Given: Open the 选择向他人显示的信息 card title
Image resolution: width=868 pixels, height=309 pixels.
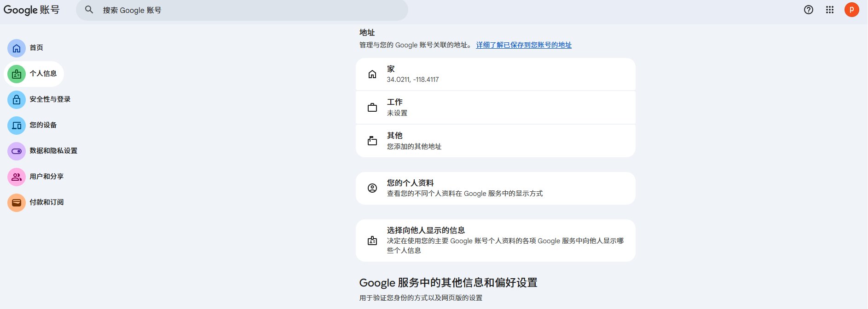Looking at the screenshot, I should click(426, 230).
